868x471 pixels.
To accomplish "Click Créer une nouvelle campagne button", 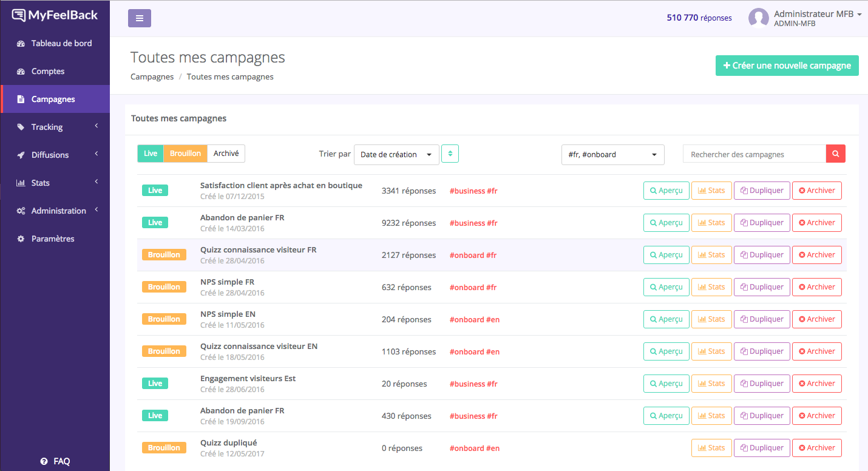I will coord(787,66).
